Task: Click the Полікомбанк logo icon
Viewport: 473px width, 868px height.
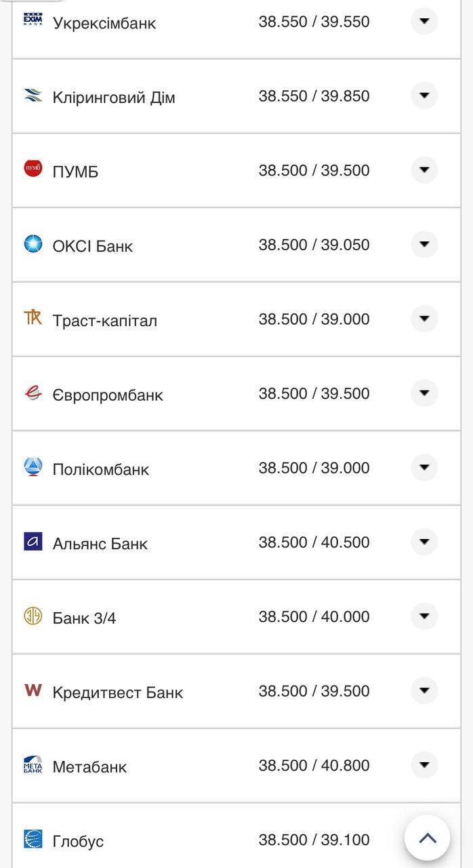Action: (33, 467)
